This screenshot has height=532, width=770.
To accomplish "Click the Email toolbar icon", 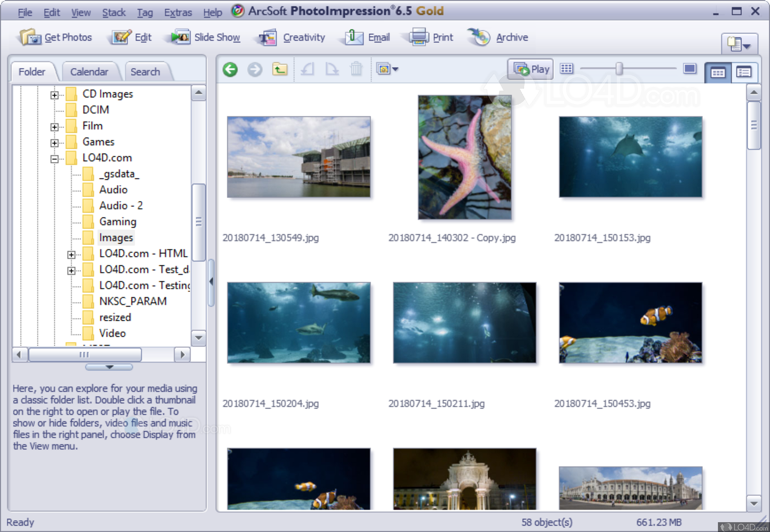I will 354,37.
